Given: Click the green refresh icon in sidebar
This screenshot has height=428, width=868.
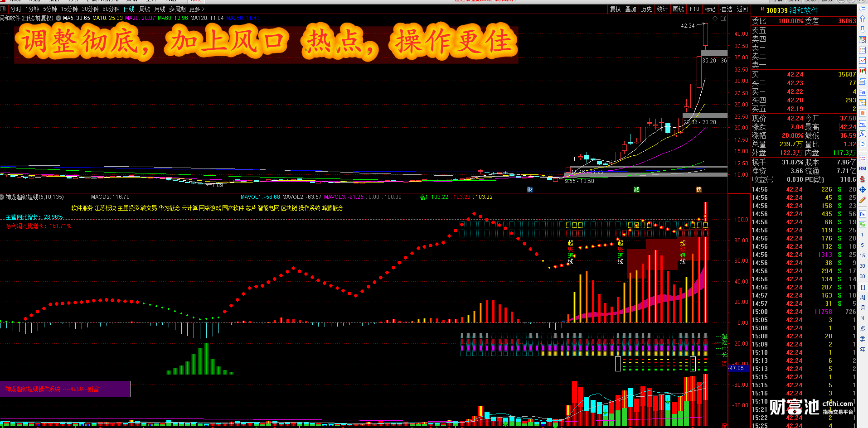Looking at the screenshot, I should click(x=862, y=224).
